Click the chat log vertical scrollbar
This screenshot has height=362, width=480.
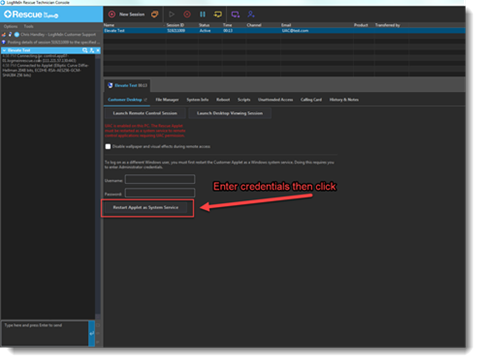(x=98, y=187)
